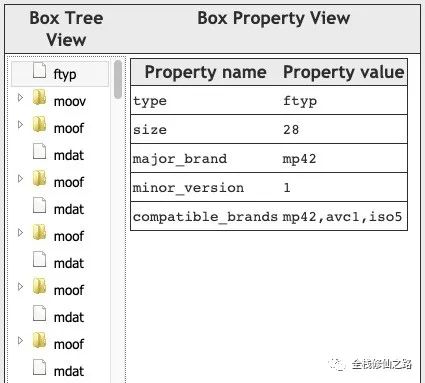Click the Property name column header
This screenshot has height=383, width=425.
tap(206, 72)
